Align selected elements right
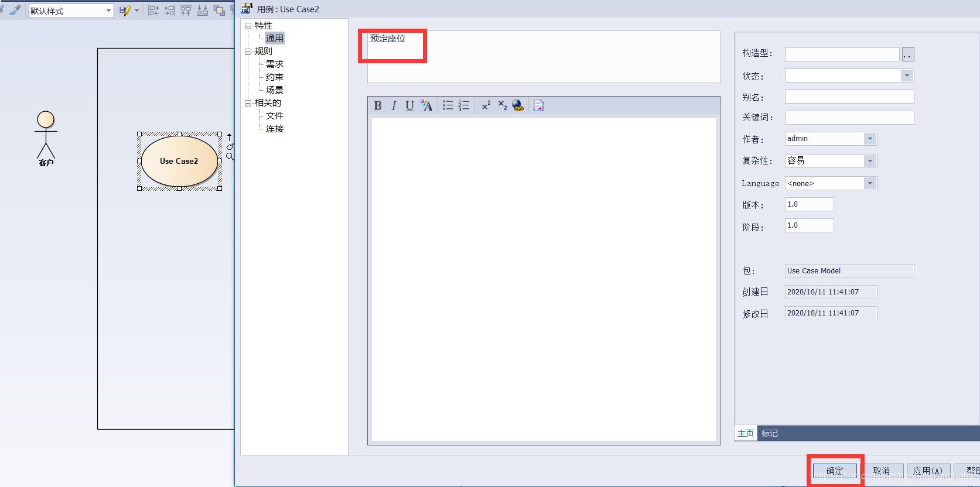This screenshot has width=980, height=487. pos(170,11)
